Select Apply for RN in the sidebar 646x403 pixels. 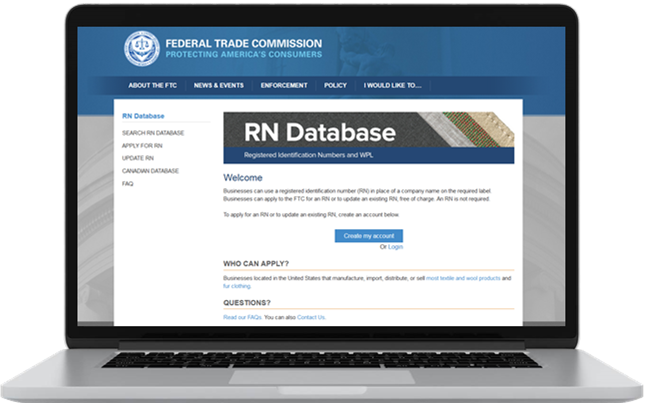coord(142,146)
